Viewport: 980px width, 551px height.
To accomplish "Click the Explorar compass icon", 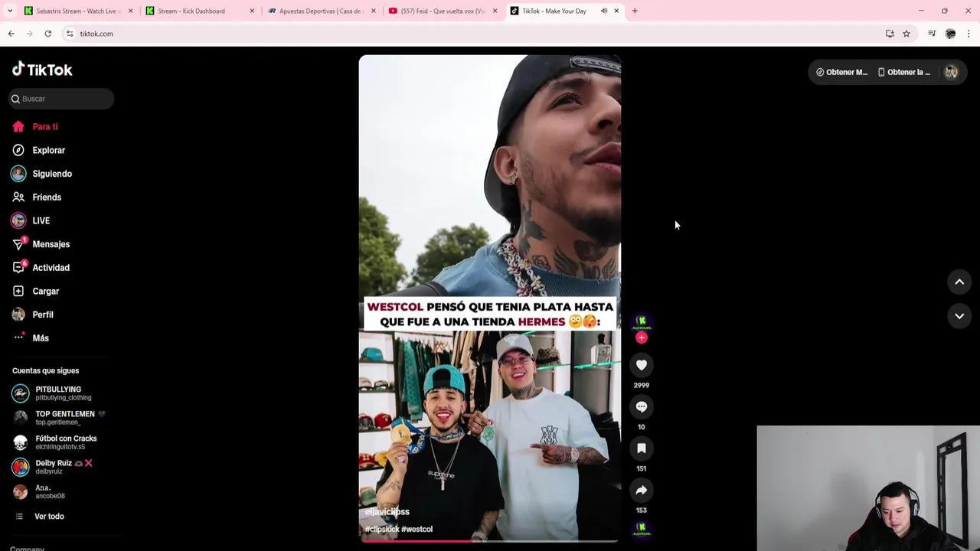I will point(18,150).
